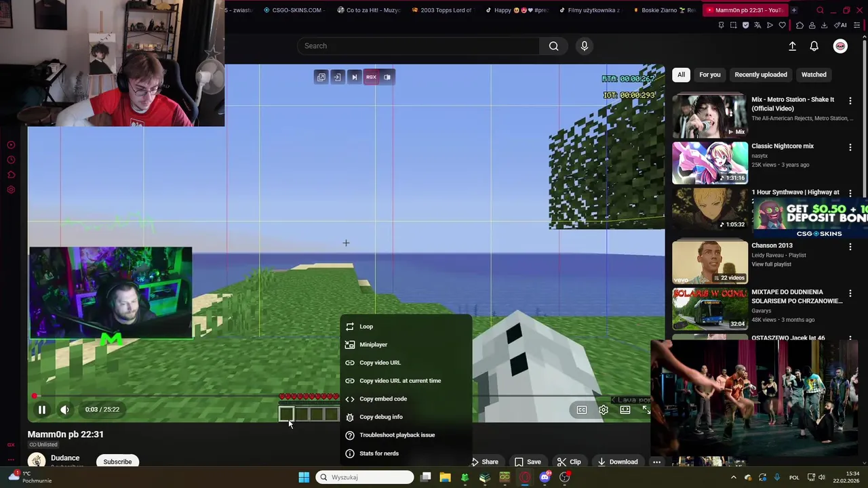Open more actions three-dot button

(x=656, y=462)
